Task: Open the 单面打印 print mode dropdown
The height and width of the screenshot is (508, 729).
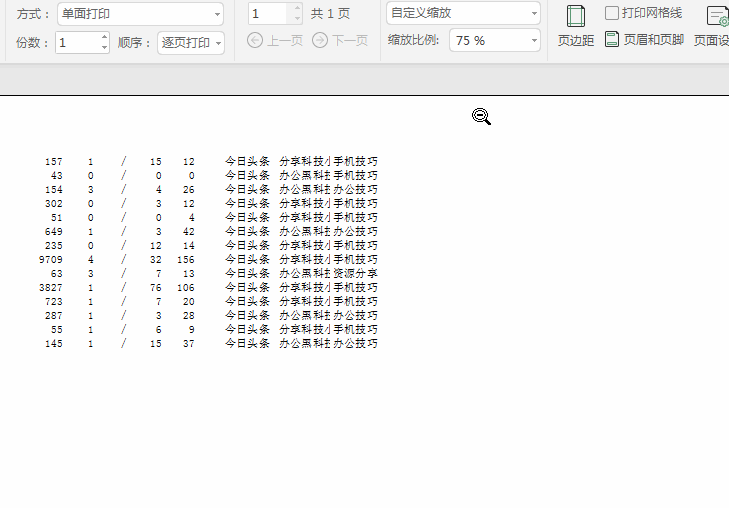Action: [x=140, y=14]
